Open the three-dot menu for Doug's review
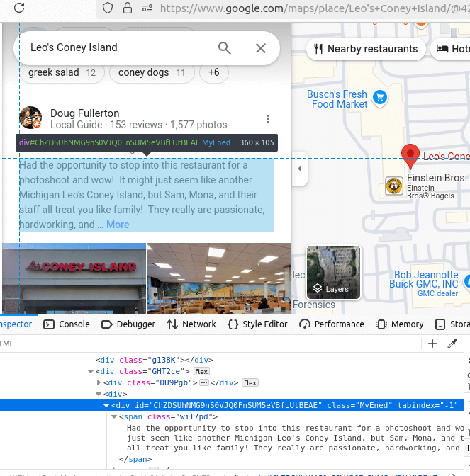Viewport: 470px width, 476px height. click(268, 119)
